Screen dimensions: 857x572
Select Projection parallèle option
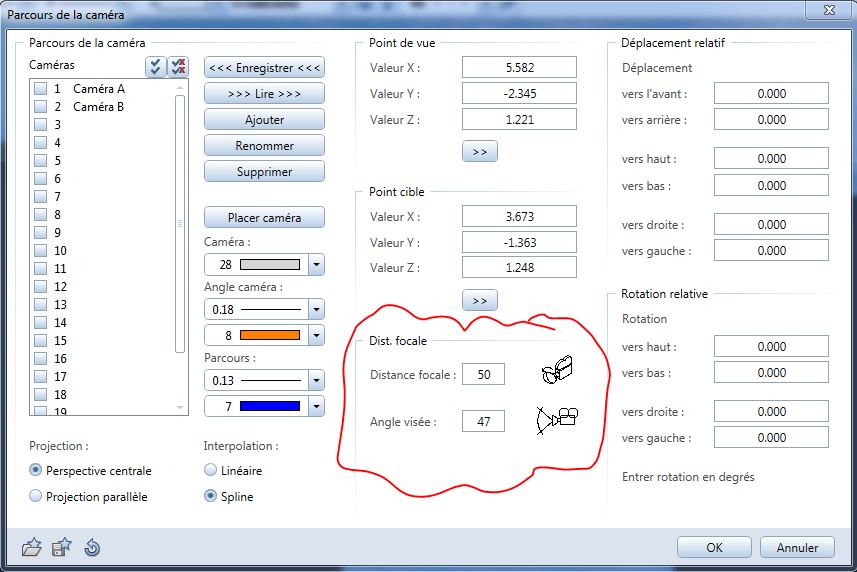click(36, 496)
